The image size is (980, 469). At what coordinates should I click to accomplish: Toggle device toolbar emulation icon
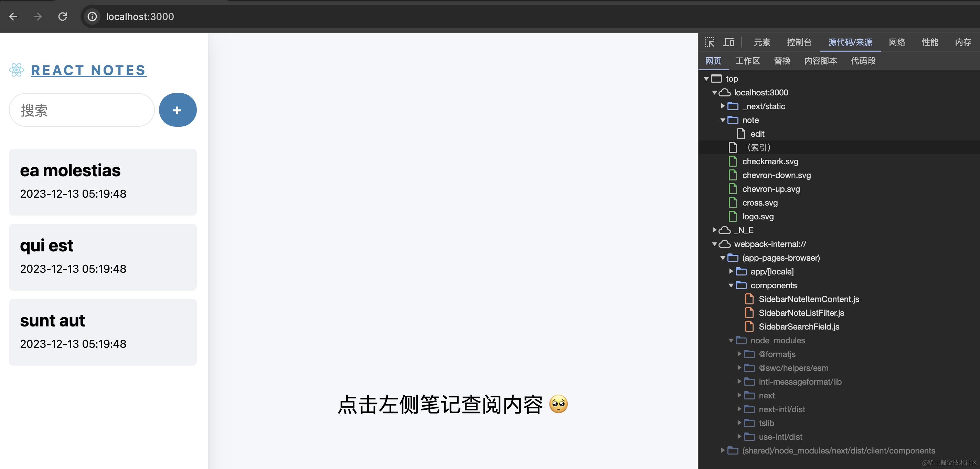coord(729,42)
